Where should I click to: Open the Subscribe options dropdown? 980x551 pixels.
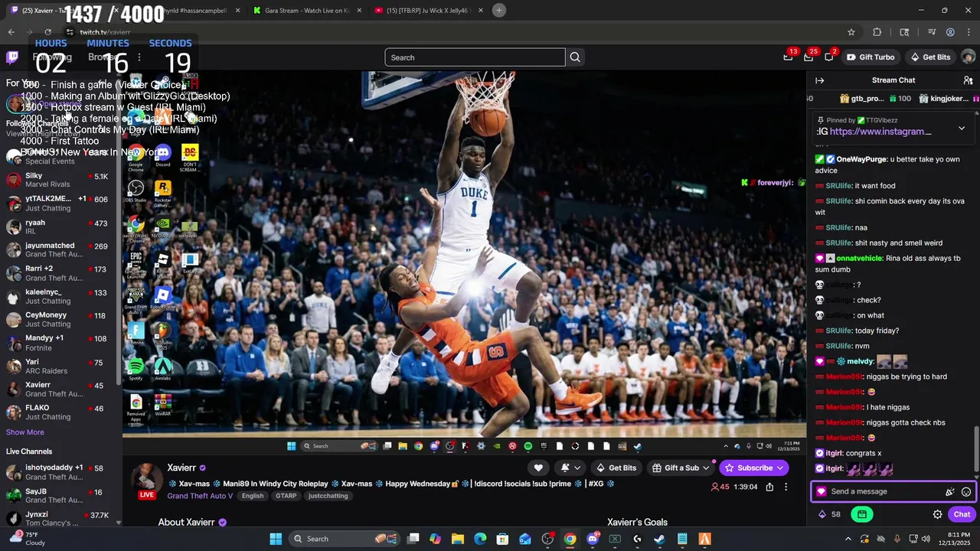click(780, 468)
